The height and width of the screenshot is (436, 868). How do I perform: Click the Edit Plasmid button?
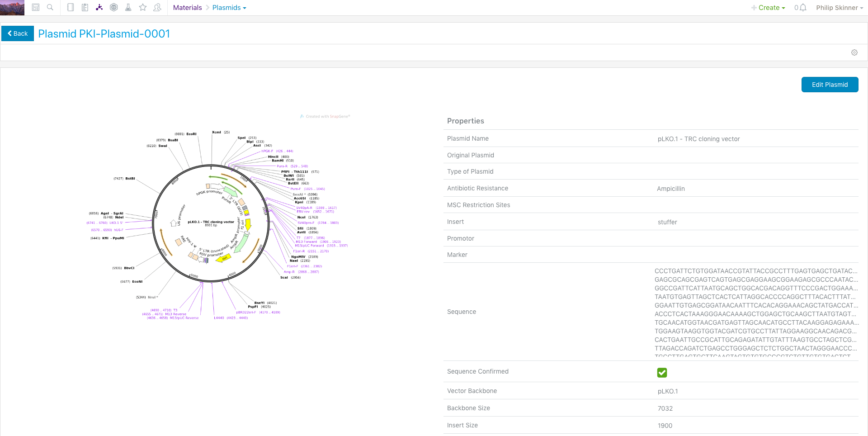pyautogui.click(x=830, y=85)
